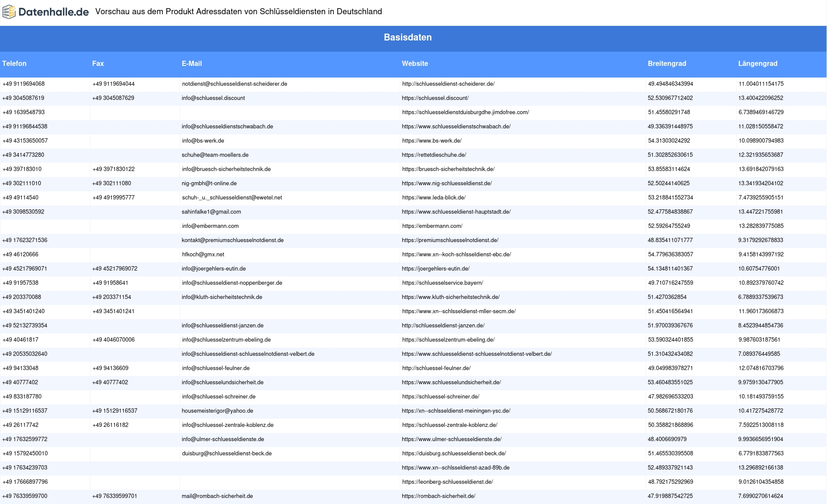The width and height of the screenshot is (827, 504).
Task: Click website http://schluesseldienst-janzen.de/
Action: click(443, 326)
